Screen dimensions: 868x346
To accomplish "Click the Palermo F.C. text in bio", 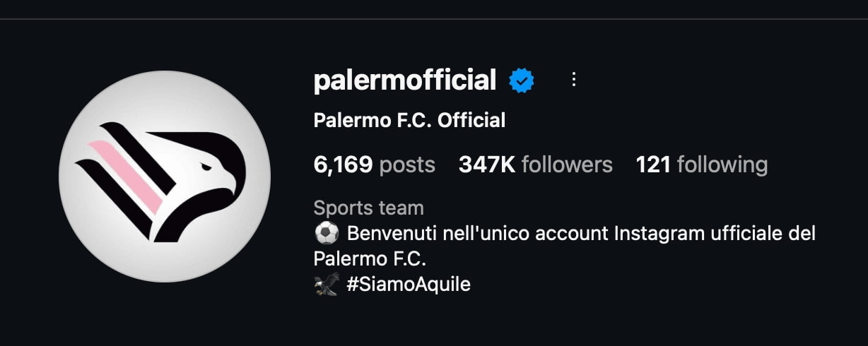I will tap(370, 258).
